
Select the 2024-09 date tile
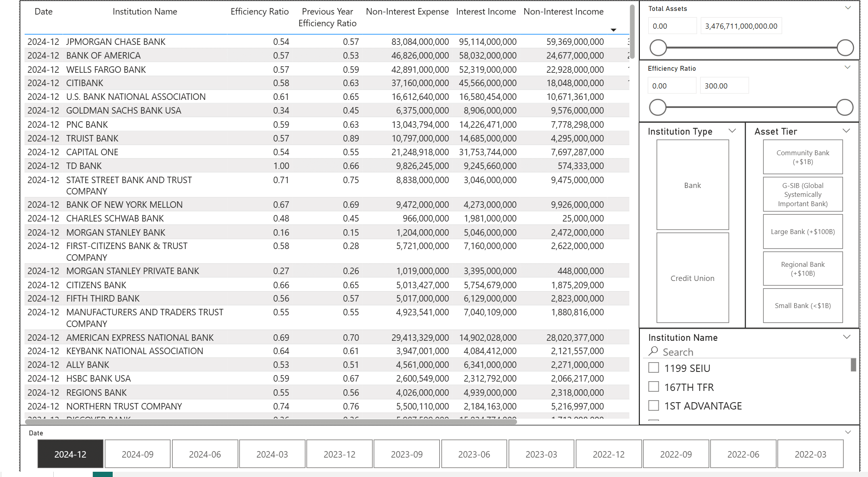click(x=137, y=454)
